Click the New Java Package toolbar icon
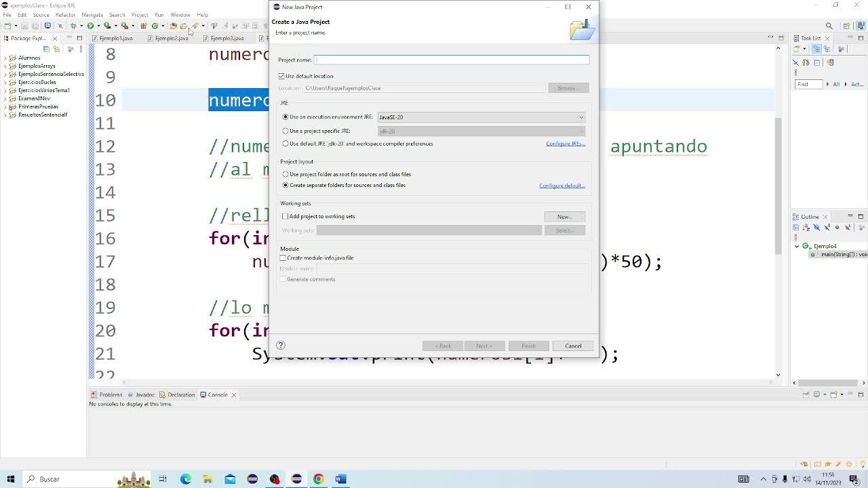868x488 pixels. pyautogui.click(x=144, y=26)
